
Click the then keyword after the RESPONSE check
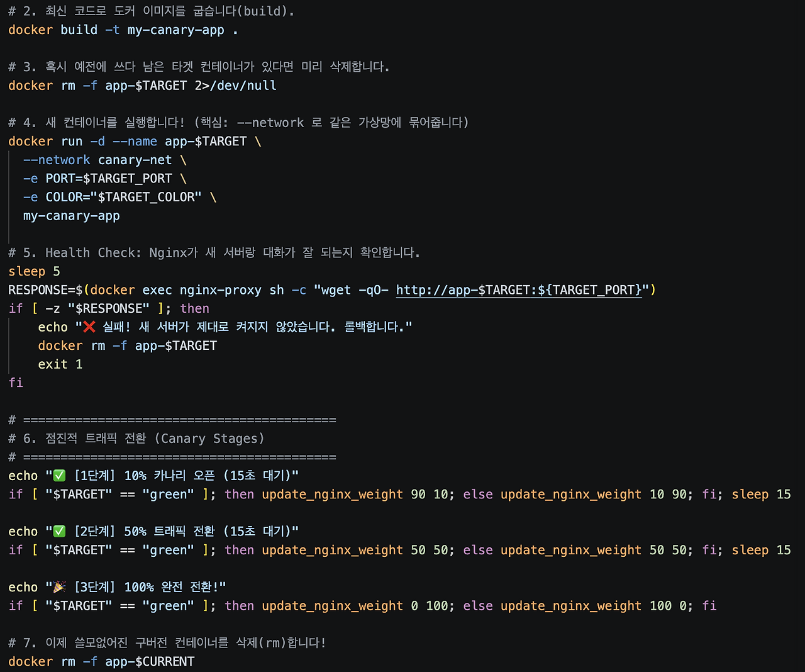click(194, 308)
